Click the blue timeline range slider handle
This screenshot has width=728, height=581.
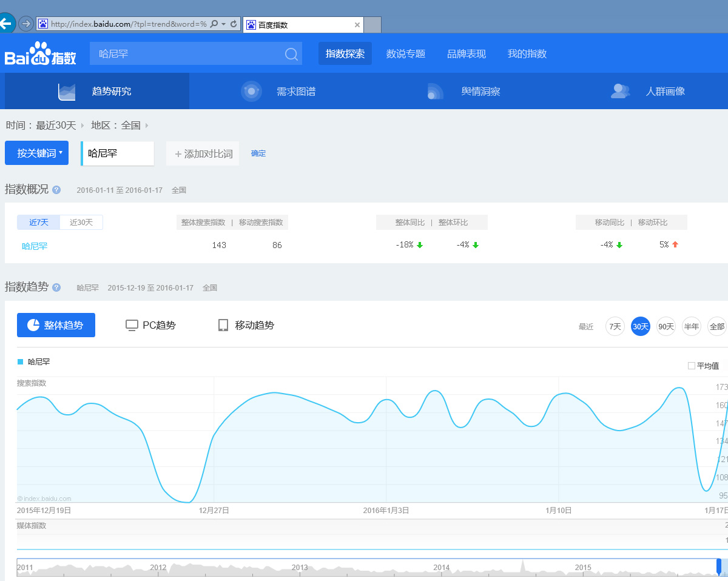719,566
